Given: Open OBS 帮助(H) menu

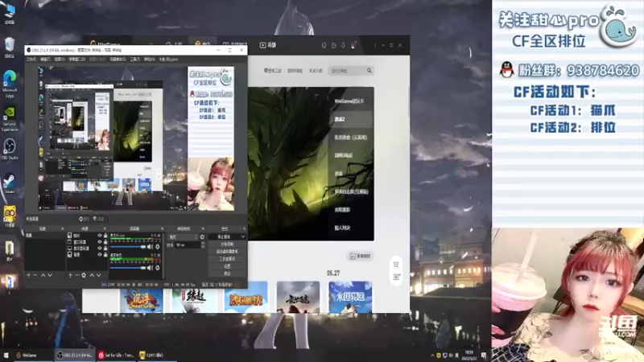Looking at the screenshot, I should click(x=150, y=60).
